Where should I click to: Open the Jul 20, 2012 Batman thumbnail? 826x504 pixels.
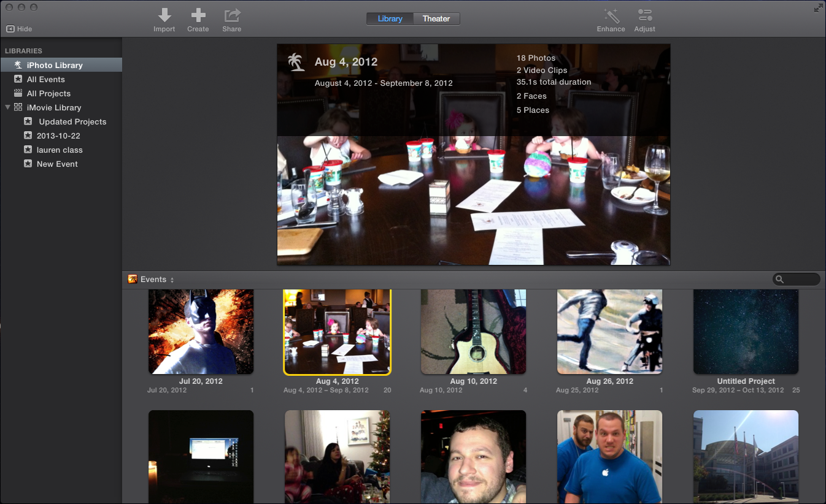click(201, 332)
